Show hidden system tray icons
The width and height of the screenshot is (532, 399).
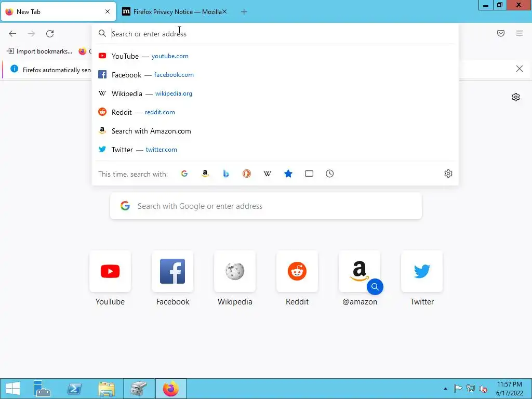[445, 389]
